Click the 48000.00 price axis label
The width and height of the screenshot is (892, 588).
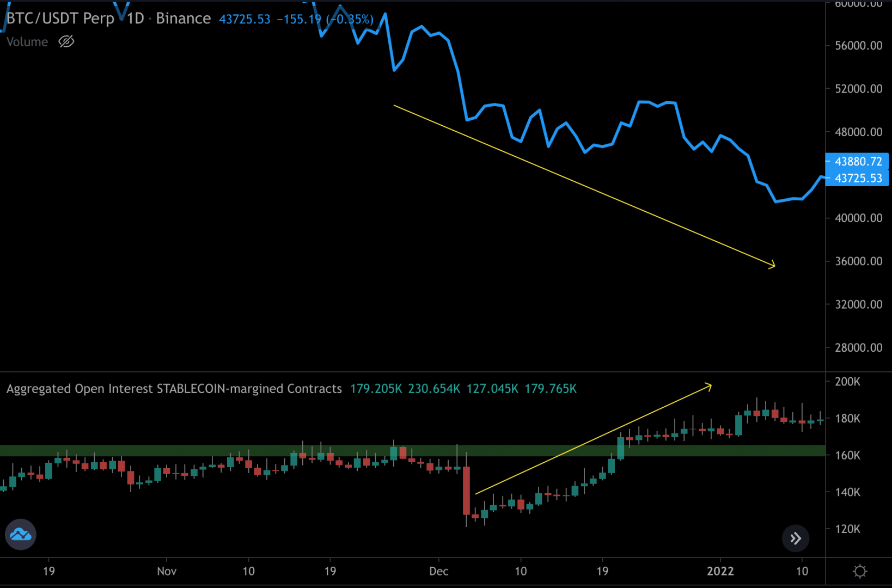point(859,132)
